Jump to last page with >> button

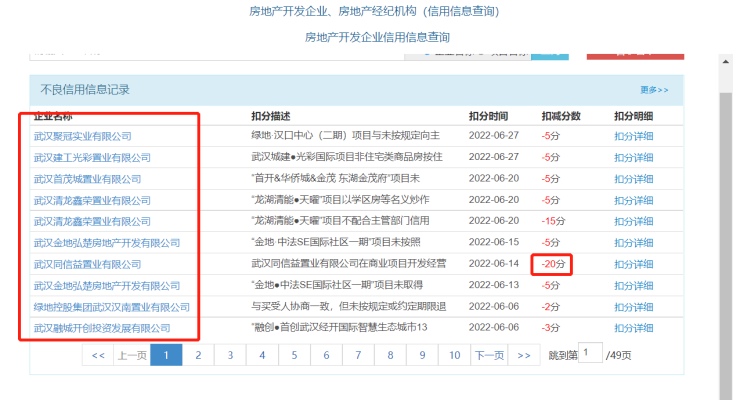pos(523,355)
